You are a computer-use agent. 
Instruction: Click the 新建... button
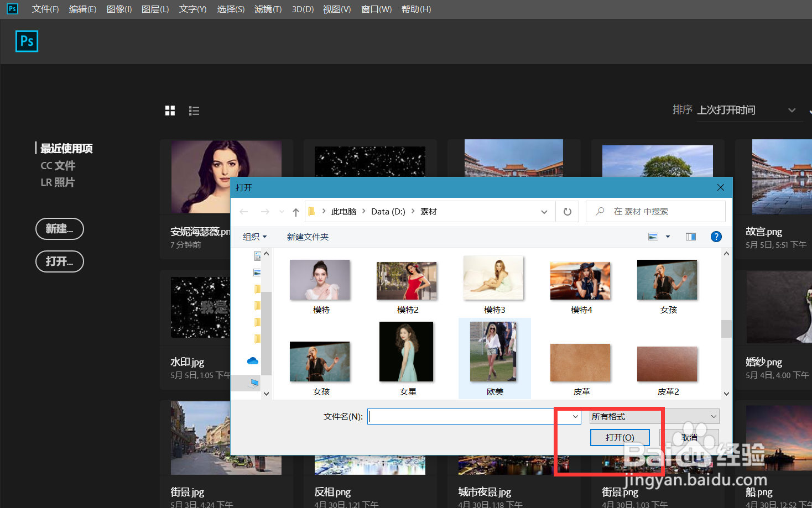[x=60, y=229]
